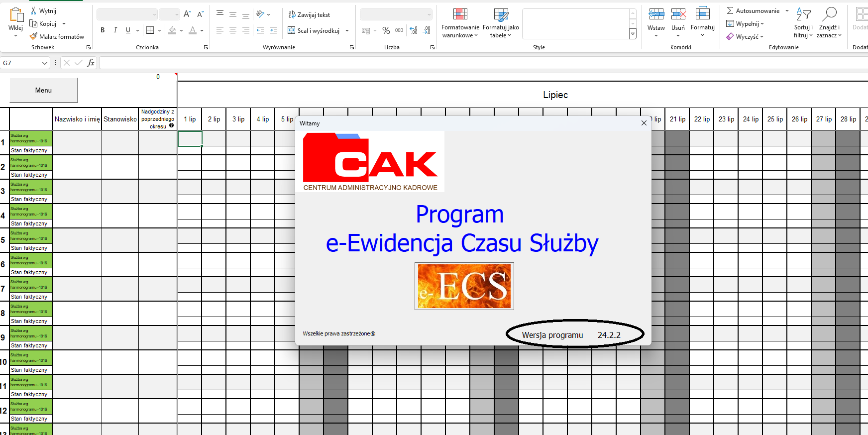Align text to top icon
This screenshot has height=435, width=868.
point(220,14)
